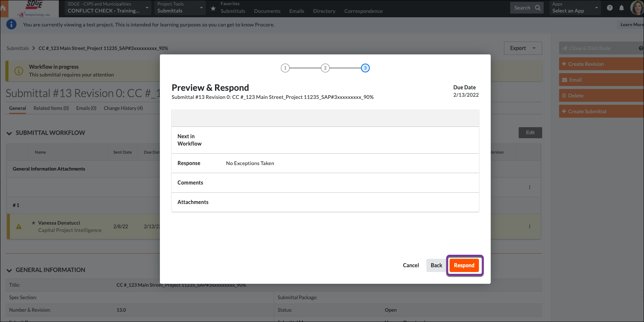Click the Favorites star icon
644x322 pixels.
pyautogui.click(x=213, y=8)
